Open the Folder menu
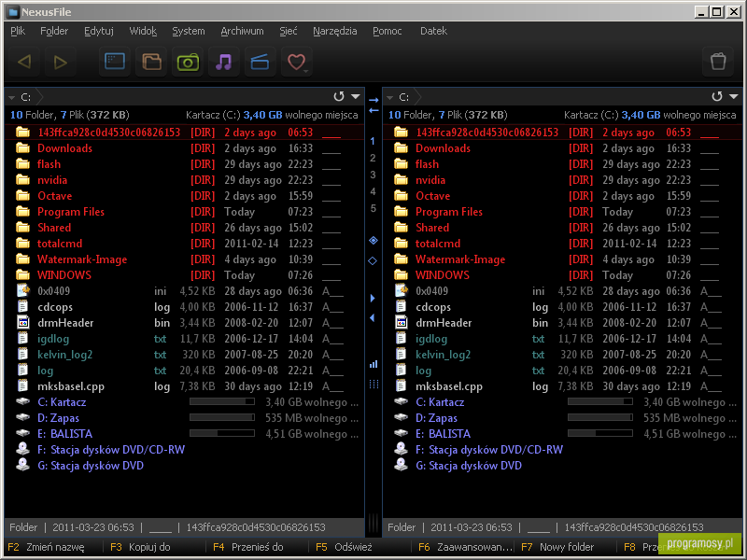 [54, 31]
